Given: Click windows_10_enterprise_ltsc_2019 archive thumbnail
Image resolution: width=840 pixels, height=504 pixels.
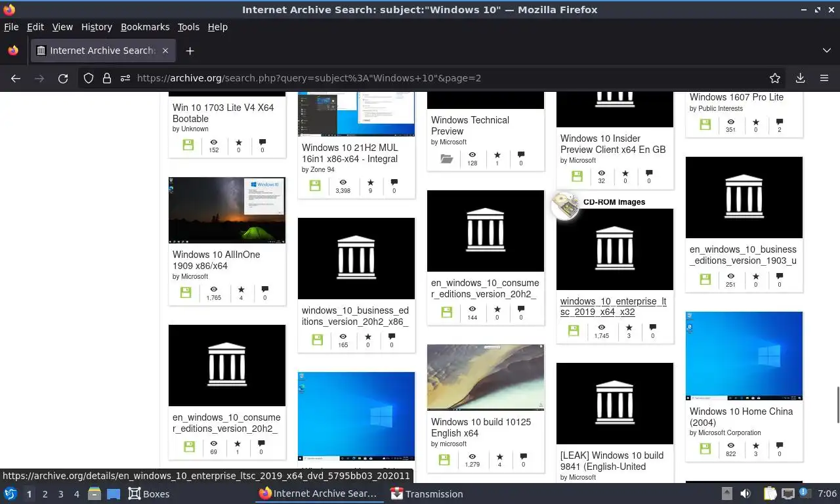Looking at the screenshot, I should 615,249.
